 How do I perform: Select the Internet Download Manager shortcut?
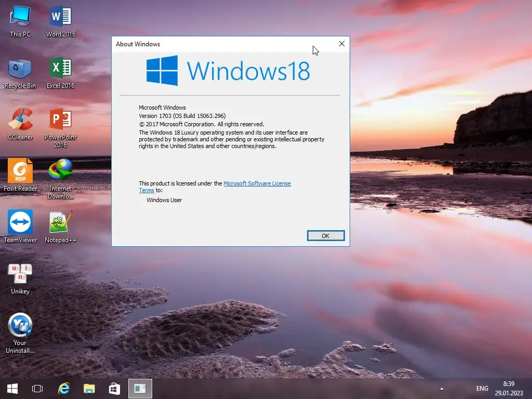[60, 179]
